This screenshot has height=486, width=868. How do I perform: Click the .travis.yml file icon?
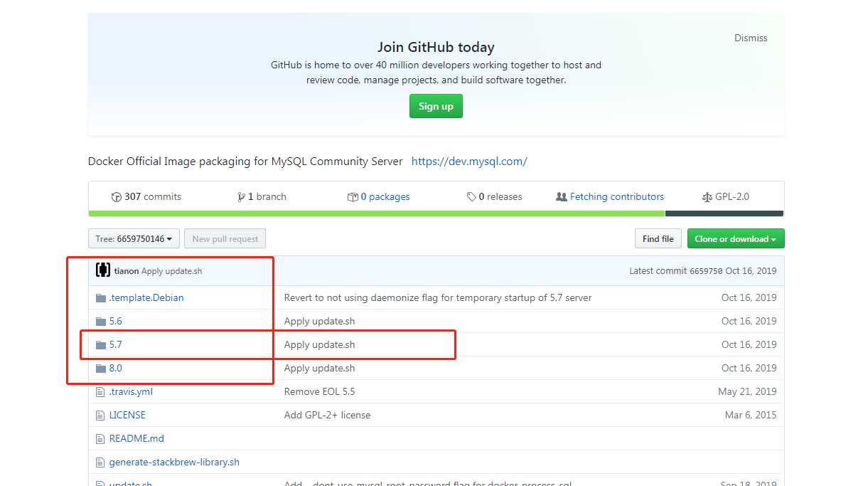click(x=100, y=391)
